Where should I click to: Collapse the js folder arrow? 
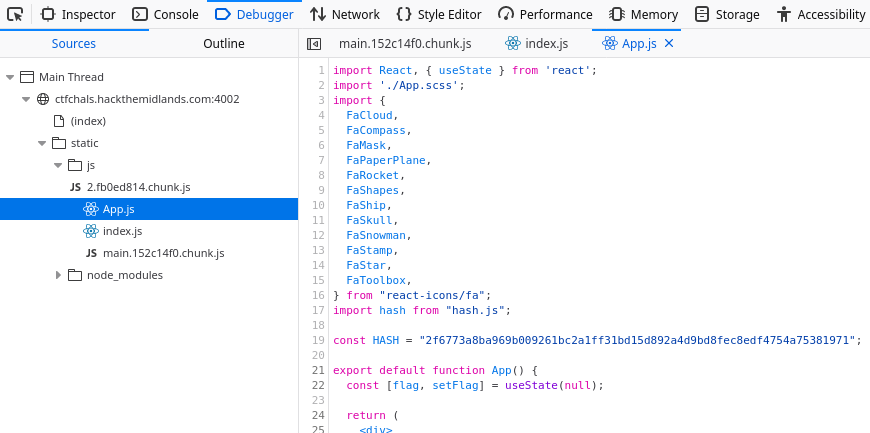coord(58,165)
